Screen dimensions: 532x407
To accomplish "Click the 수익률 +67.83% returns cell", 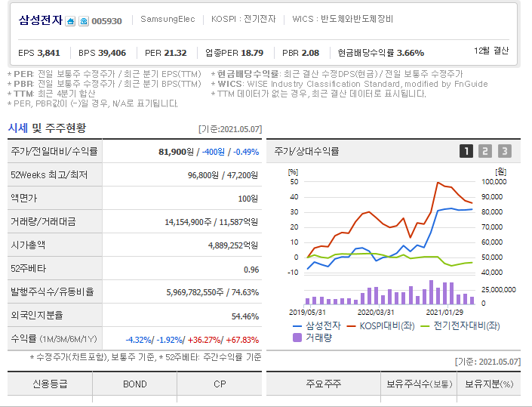I will tap(242, 340).
